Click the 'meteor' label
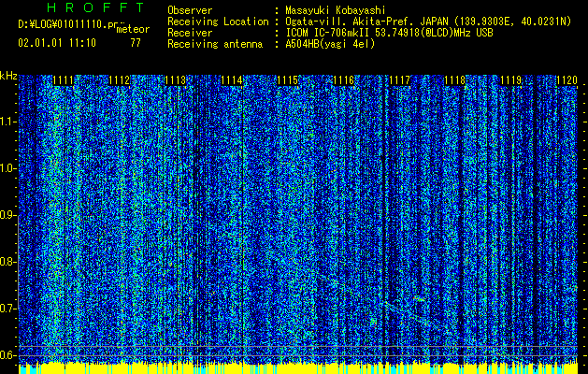Image resolution: width=588 pixels, height=374 pixels. pyautogui.click(x=133, y=29)
